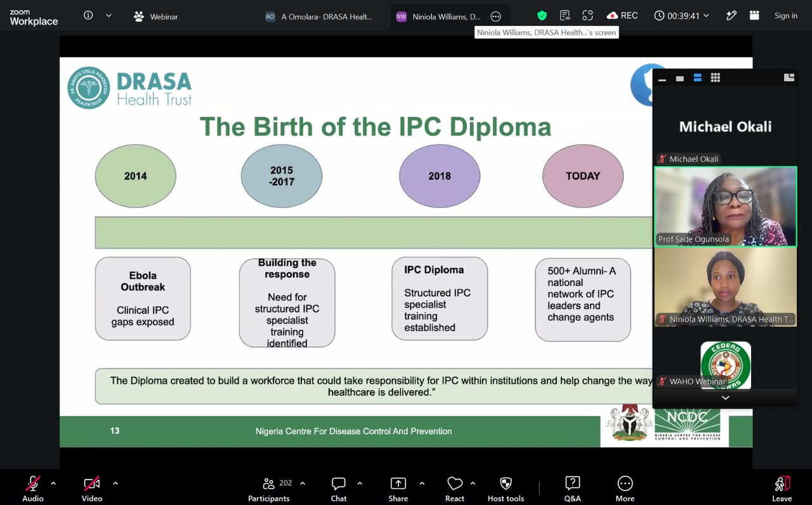This screenshot has height=505, width=812.
Task: Click the slide title 'The Birth of the IPC Diploma'
Action: coord(376,127)
